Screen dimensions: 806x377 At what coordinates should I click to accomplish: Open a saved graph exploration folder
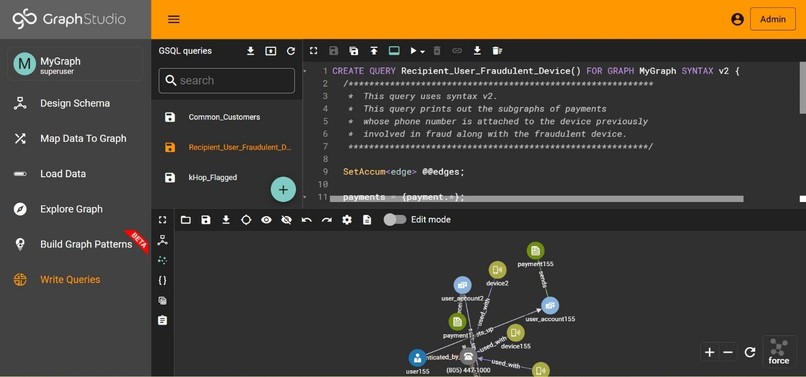[x=186, y=220]
